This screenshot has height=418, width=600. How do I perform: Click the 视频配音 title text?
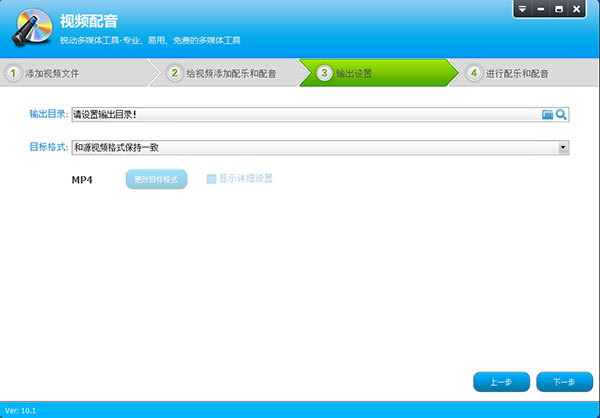click(x=88, y=21)
